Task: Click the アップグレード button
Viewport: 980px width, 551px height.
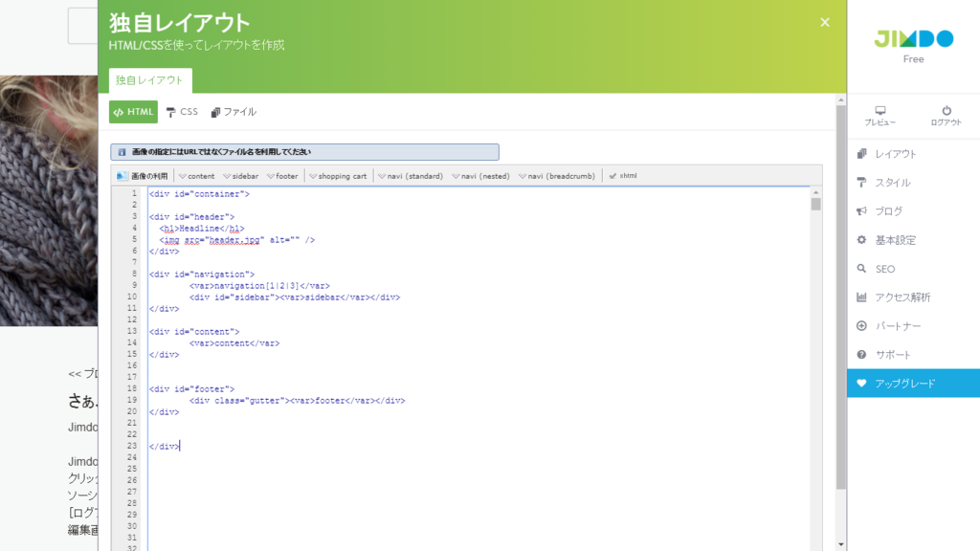Action: pyautogui.click(x=914, y=383)
